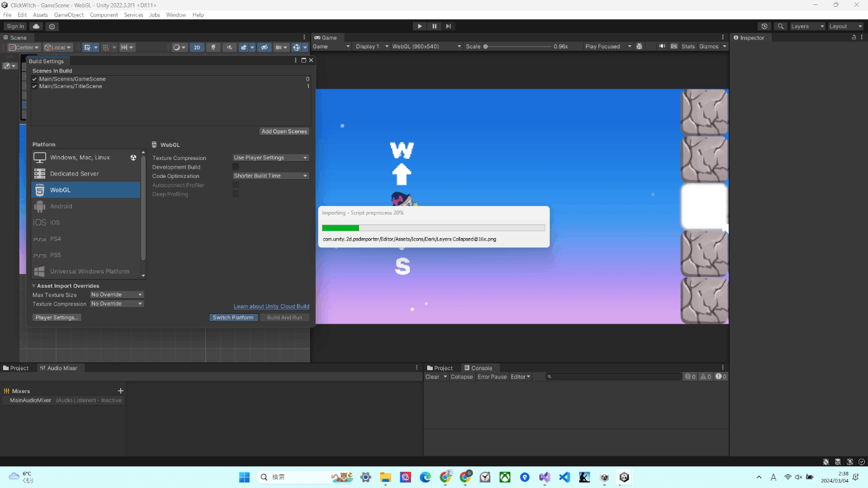
Task: Open WebGL (960x540) resolution dropdown
Action: [427, 47]
